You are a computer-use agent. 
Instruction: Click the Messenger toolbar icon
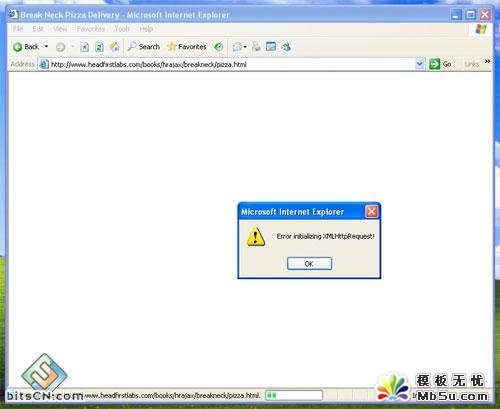click(x=286, y=47)
